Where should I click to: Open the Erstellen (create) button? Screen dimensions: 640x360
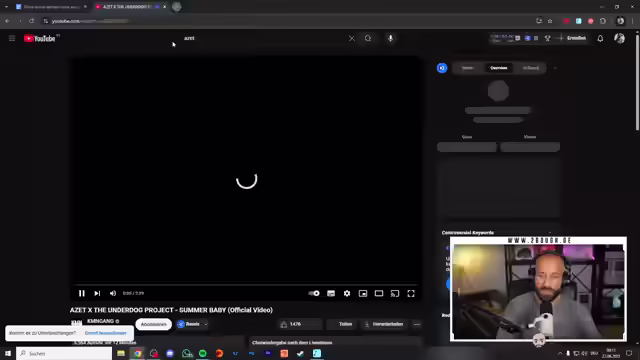tap(572, 38)
